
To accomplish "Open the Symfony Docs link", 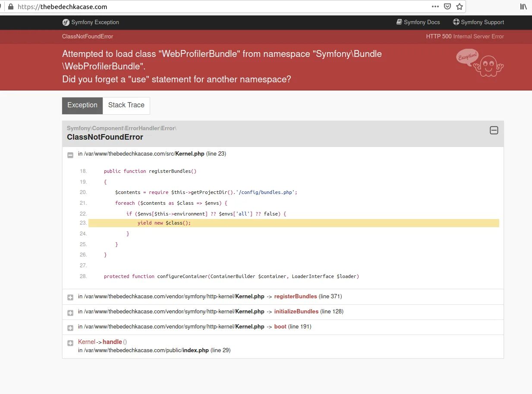I will [422, 22].
